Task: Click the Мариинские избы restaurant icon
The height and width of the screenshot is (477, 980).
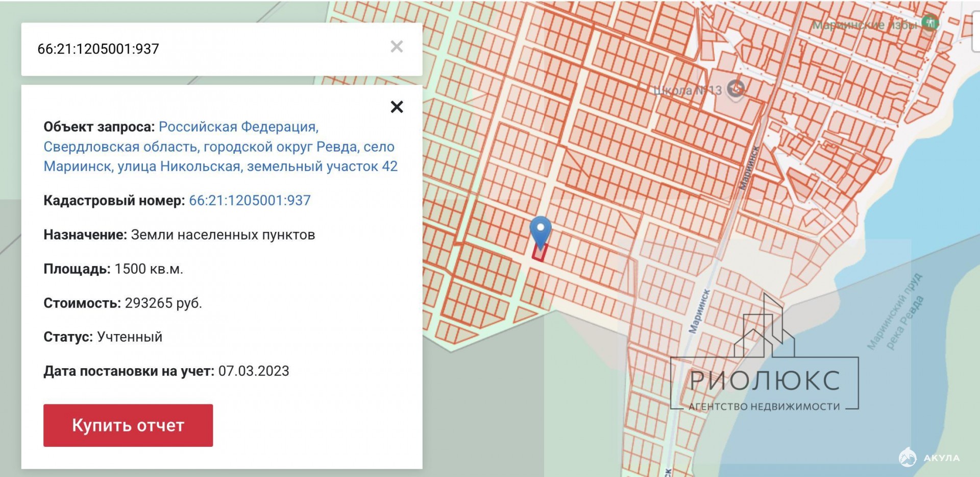Action: [930, 23]
